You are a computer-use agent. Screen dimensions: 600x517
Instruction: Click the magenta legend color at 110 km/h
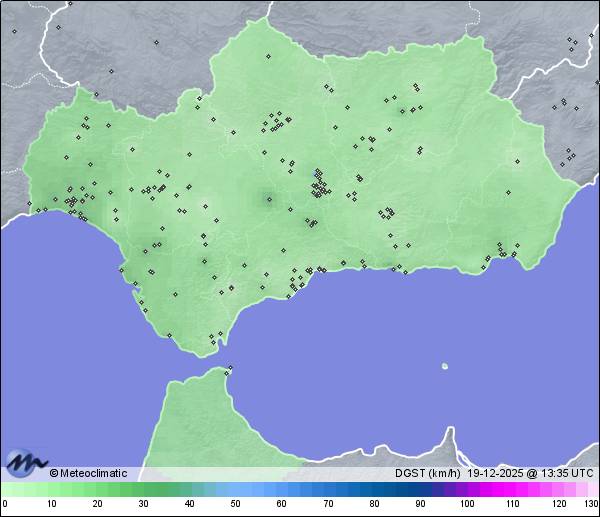pyautogui.click(x=512, y=489)
